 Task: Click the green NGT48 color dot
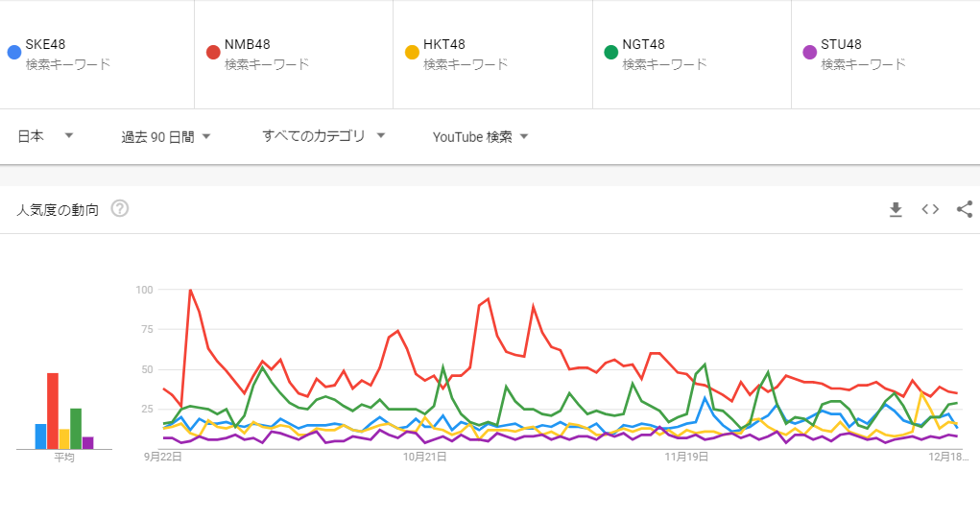click(610, 52)
